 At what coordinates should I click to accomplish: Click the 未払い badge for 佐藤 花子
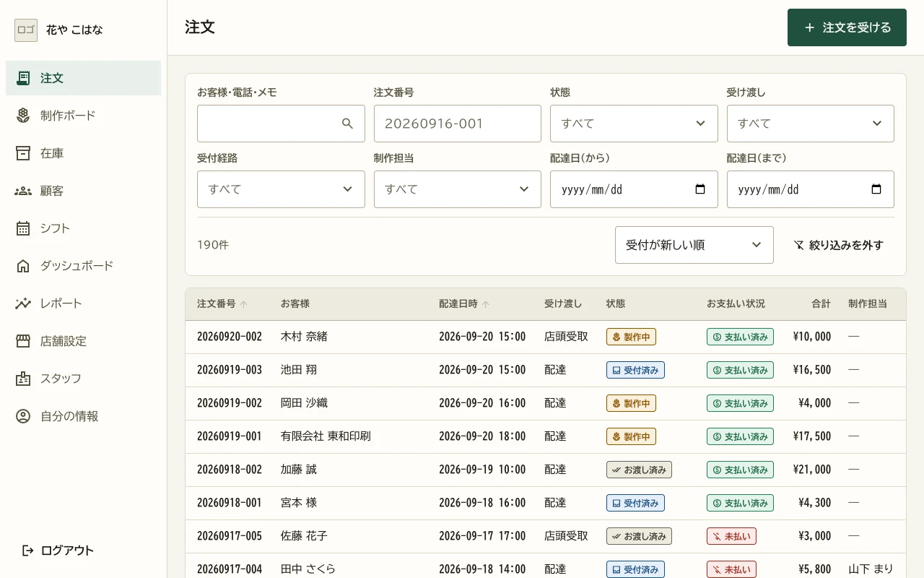click(x=731, y=536)
